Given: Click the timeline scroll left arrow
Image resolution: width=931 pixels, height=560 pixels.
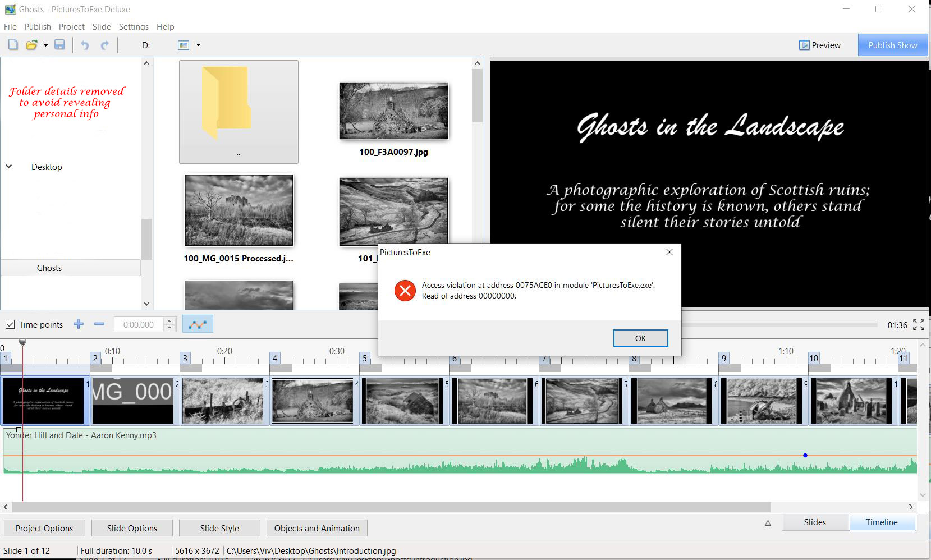Looking at the screenshot, I should pos(6,507).
